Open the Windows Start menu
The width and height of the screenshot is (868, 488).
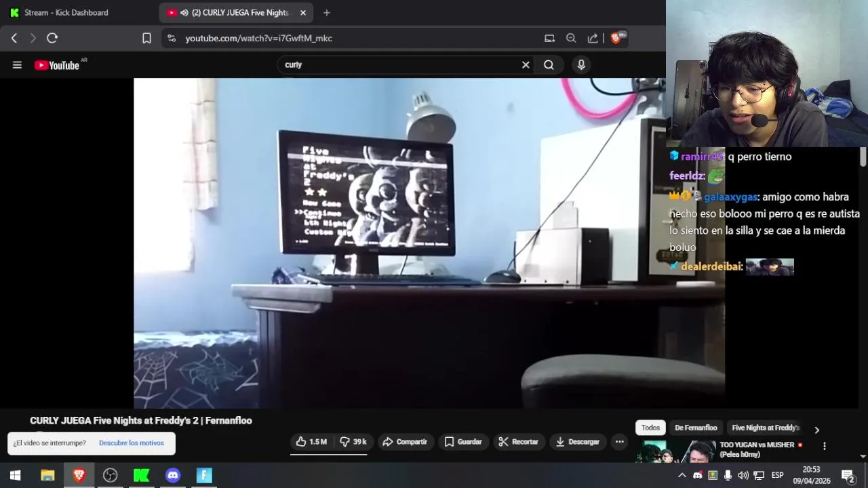point(16,475)
